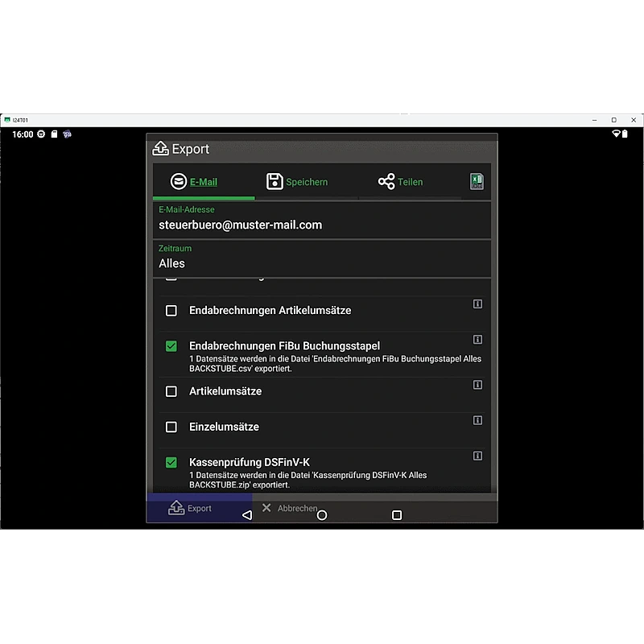Click the 16:00 clock text
Image resolution: width=644 pixels, height=644 pixels.
(x=23, y=134)
